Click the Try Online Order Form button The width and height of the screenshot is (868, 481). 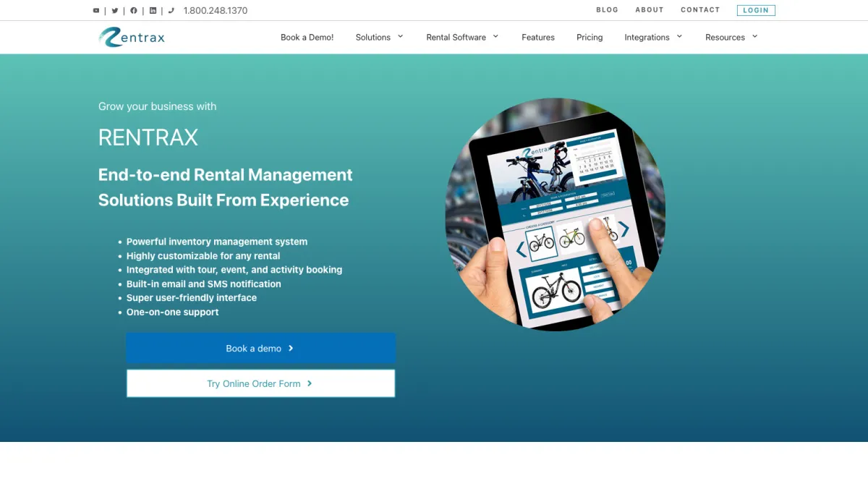coord(260,383)
